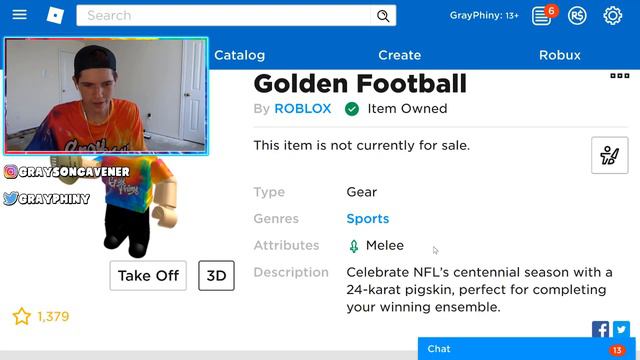Image resolution: width=640 pixels, height=360 pixels.
Task: Click the Roblox logo home icon
Action: 55,16
